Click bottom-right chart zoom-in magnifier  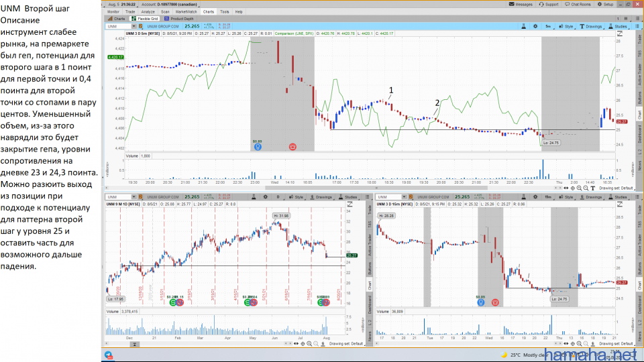tap(579, 344)
